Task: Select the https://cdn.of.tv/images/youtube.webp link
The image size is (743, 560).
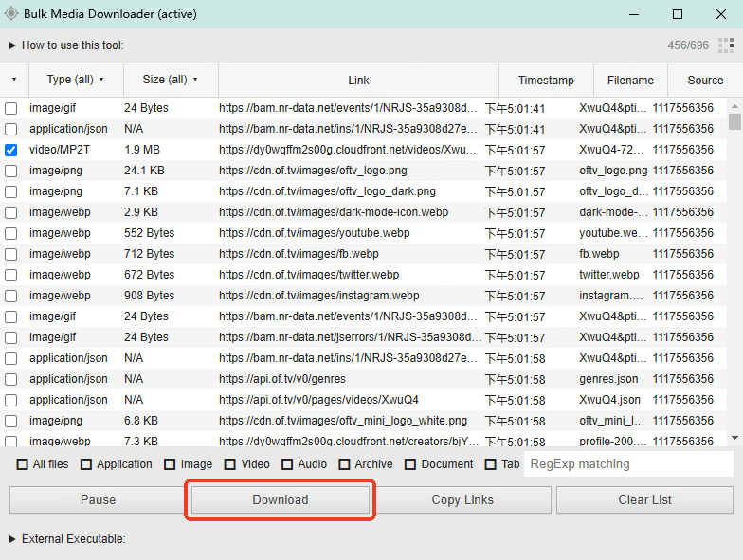Action: [315, 233]
